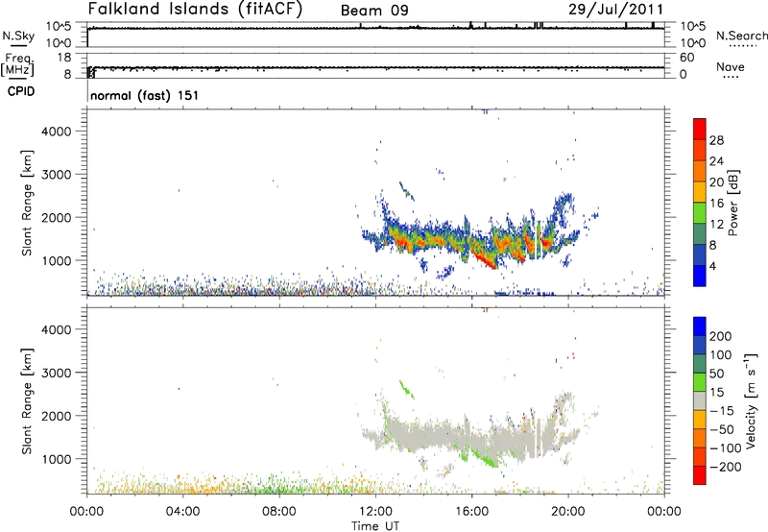Screen dimensions: 768x532
Task: Click the left '10^5' noise axis tick
Action: [59, 27]
